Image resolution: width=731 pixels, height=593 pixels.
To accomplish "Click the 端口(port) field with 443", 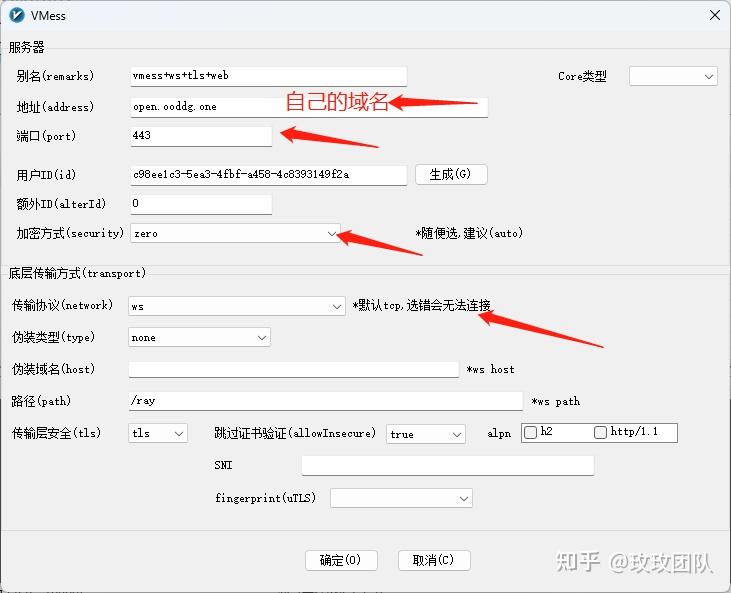I will pyautogui.click(x=201, y=136).
